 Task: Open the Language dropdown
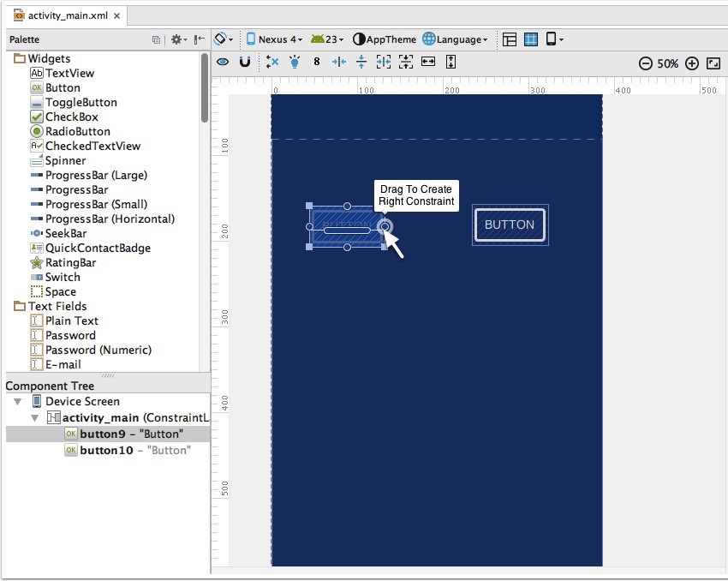tap(455, 39)
